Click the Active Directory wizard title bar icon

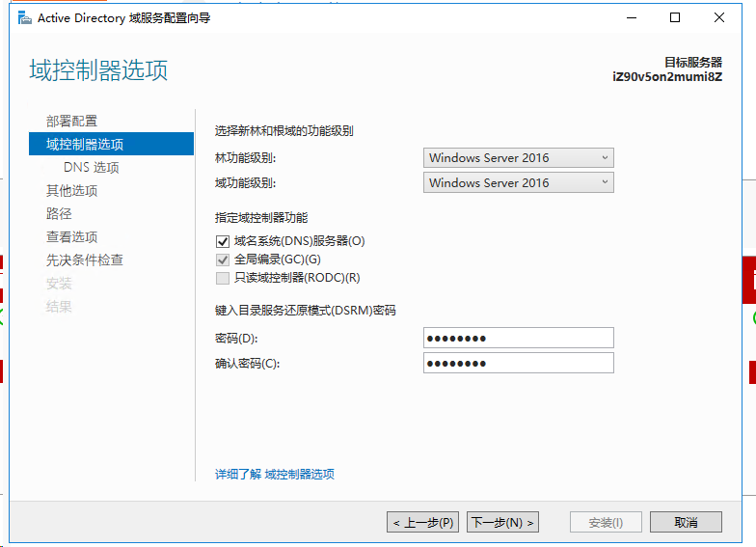coord(25,18)
